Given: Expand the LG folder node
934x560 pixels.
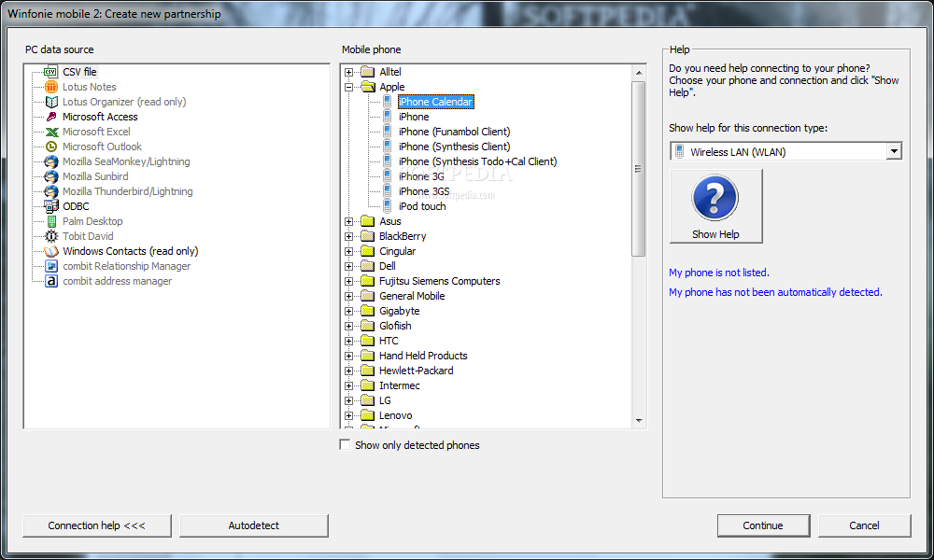Looking at the screenshot, I should (349, 400).
